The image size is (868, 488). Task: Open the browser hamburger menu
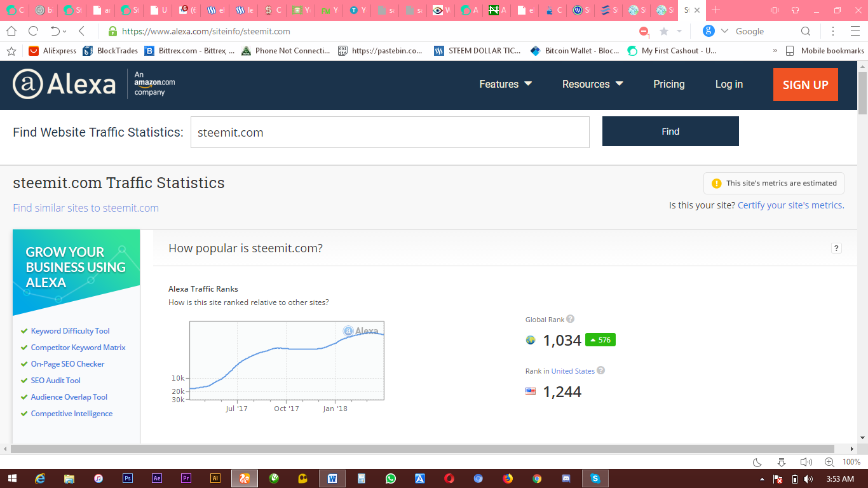pos(855,31)
